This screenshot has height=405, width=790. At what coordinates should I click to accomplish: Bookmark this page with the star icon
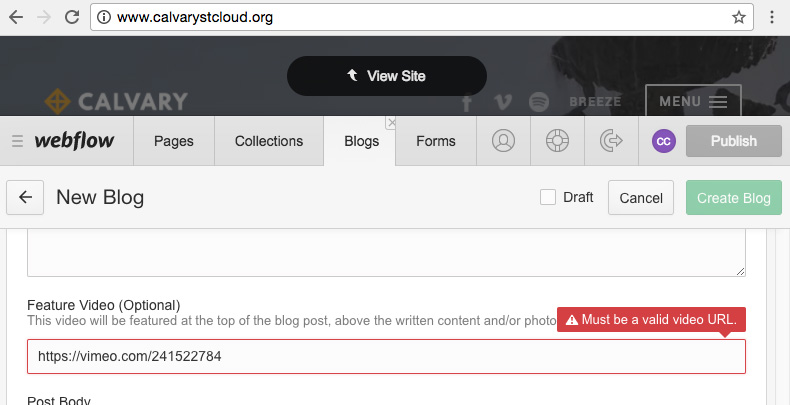(x=739, y=18)
